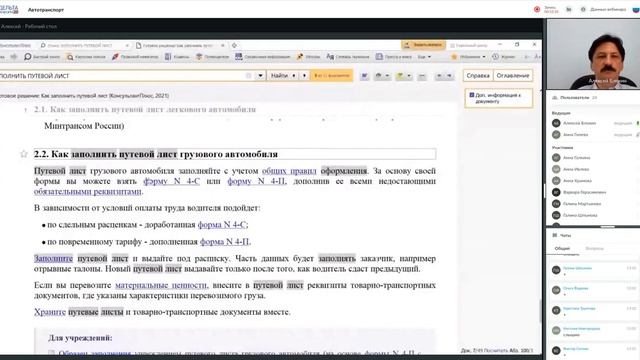Open the Оглавление tab

pyautogui.click(x=513, y=76)
